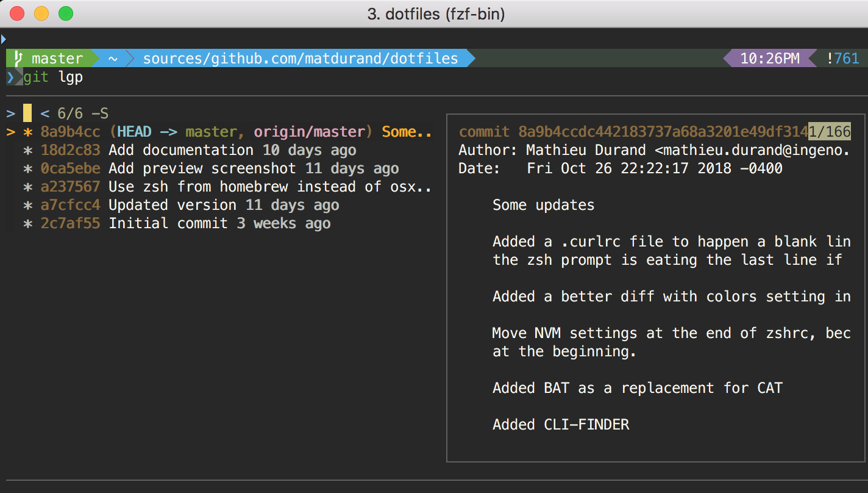The height and width of the screenshot is (493, 868).
Task: Click the git branch icon beside master
Action: pos(19,59)
